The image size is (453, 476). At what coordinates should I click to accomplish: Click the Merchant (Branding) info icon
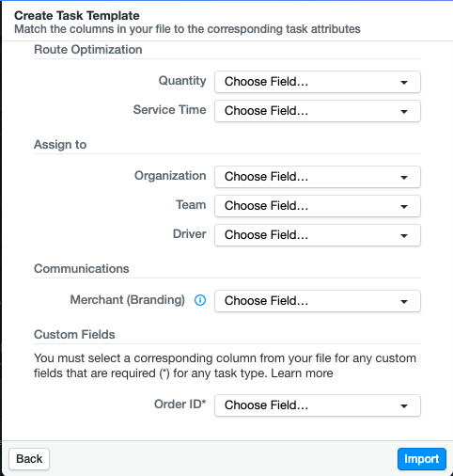coord(200,300)
